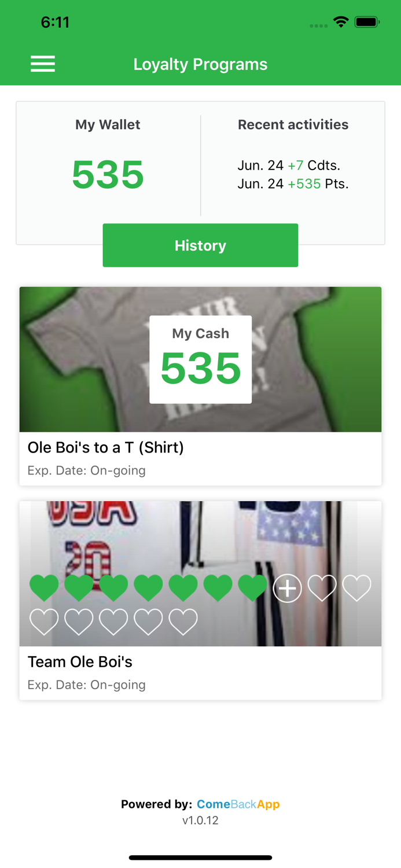Tap the final empty heart in the second row
The width and height of the screenshot is (401, 868).
[x=183, y=622]
